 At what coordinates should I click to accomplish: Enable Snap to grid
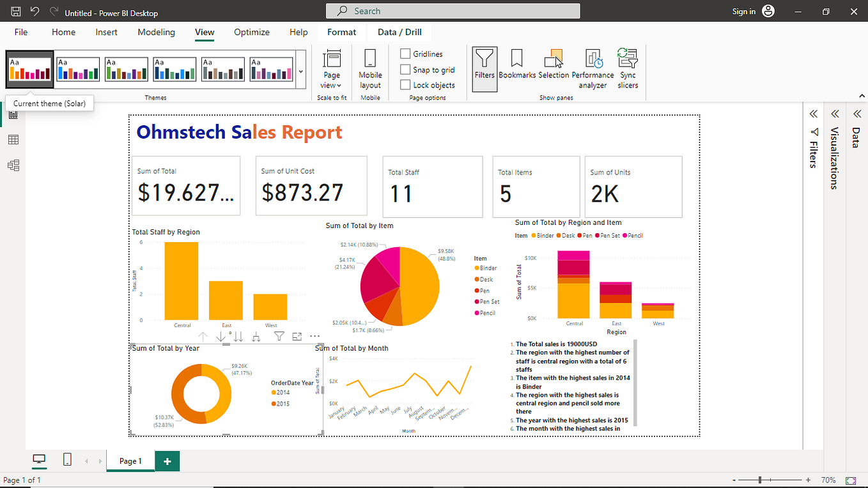[405, 70]
